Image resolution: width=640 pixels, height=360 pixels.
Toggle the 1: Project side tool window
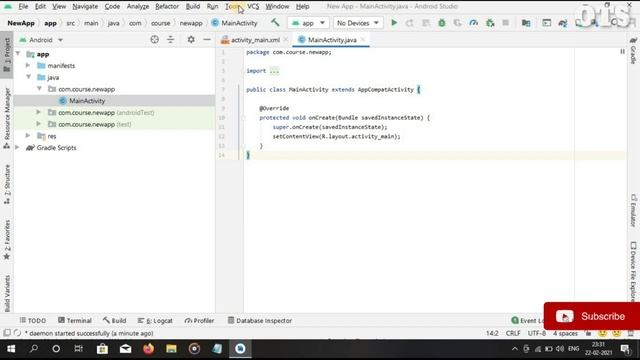(x=7, y=55)
